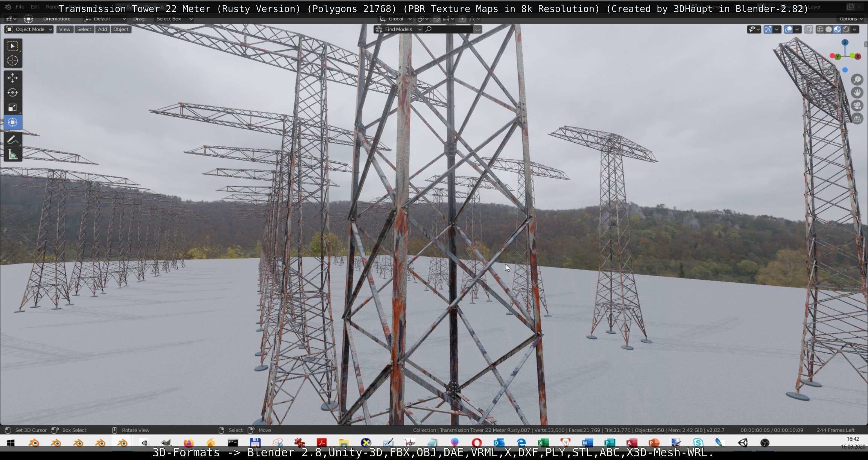Open Opera browser from the taskbar
The image size is (868, 460).
[477, 443]
